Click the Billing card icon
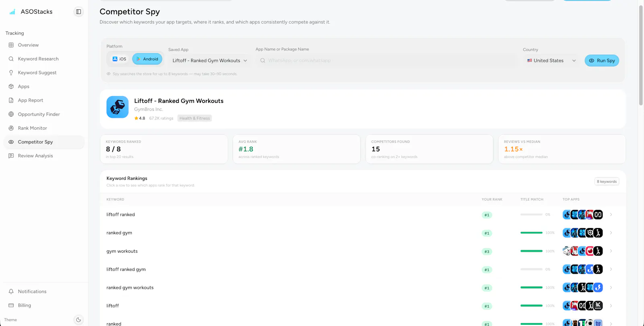The image size is (644, 326). tap(11, 305)
